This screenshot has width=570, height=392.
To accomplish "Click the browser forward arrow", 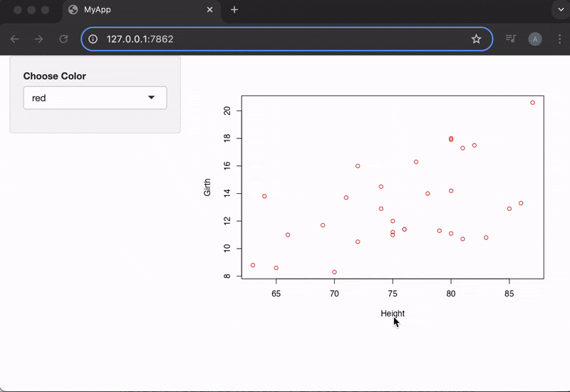I will [x=39, y=39].
